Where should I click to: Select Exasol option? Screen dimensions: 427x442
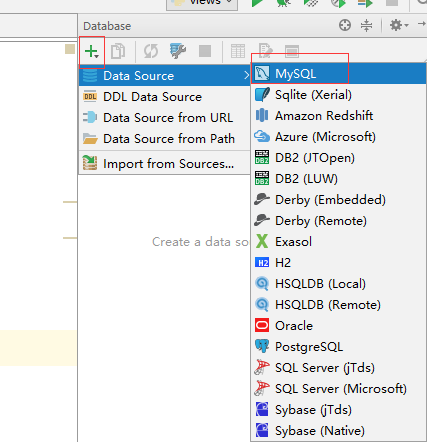338,242
